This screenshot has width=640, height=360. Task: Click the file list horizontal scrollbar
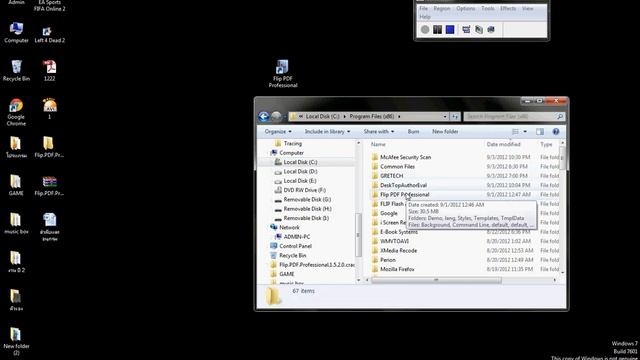coord(436,280)
